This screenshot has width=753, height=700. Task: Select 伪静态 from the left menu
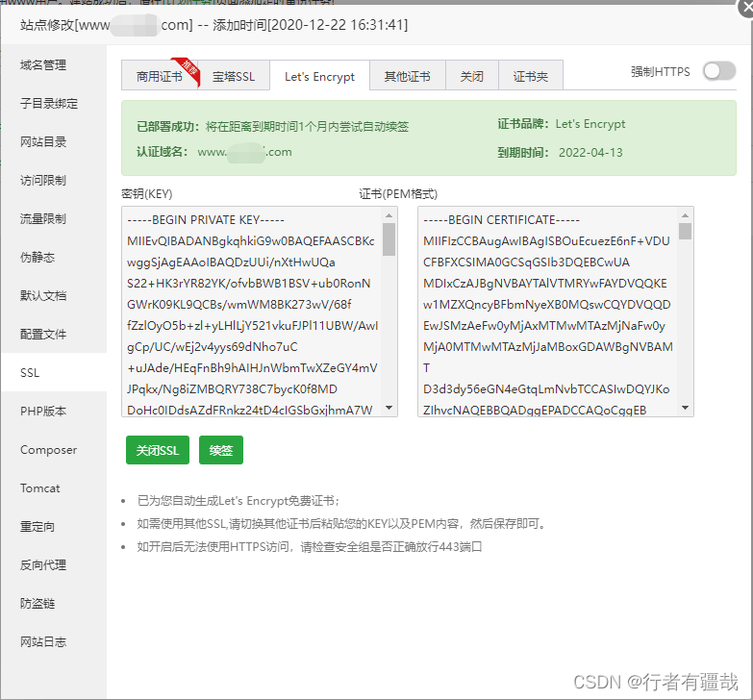click(38, 258)
